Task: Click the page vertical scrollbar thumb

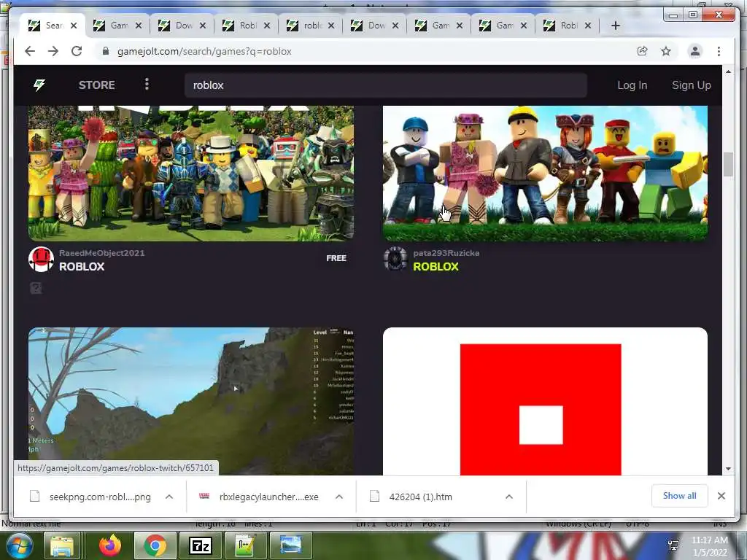Action: coord(728,164)
